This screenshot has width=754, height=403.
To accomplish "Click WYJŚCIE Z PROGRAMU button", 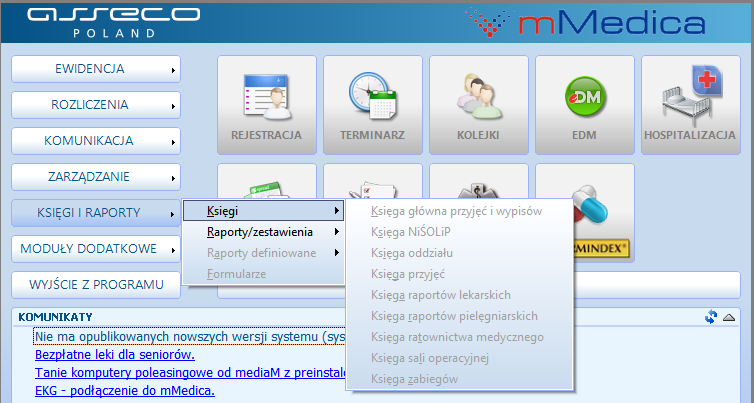I will click(x=96, y=285).
